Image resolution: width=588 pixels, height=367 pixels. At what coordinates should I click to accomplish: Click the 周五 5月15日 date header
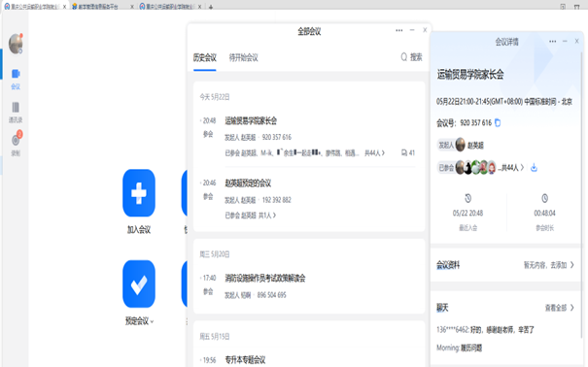(x=215, y=337)
